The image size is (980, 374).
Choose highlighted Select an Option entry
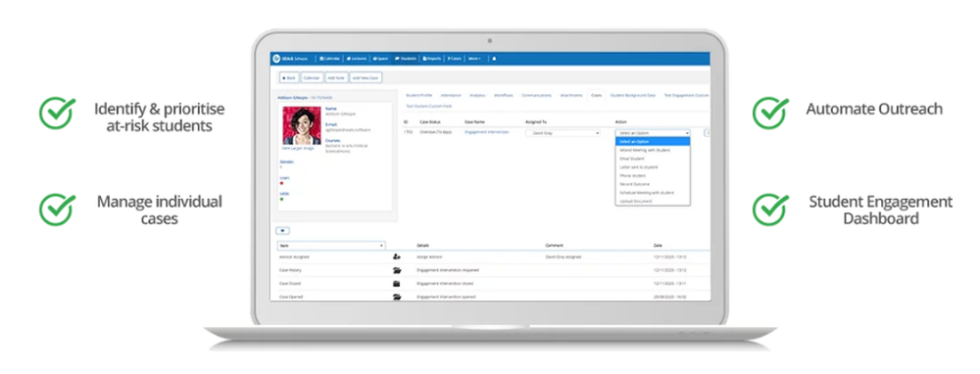pos(653,141)
